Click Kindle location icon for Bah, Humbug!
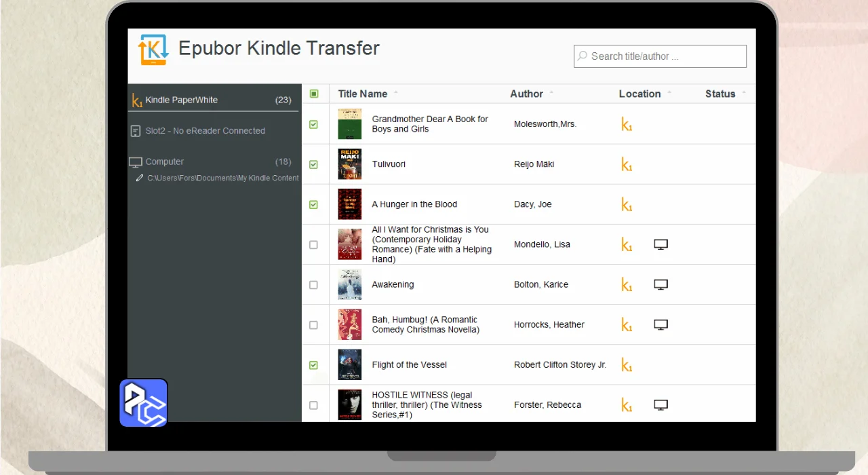 click(x=627, y=324)
